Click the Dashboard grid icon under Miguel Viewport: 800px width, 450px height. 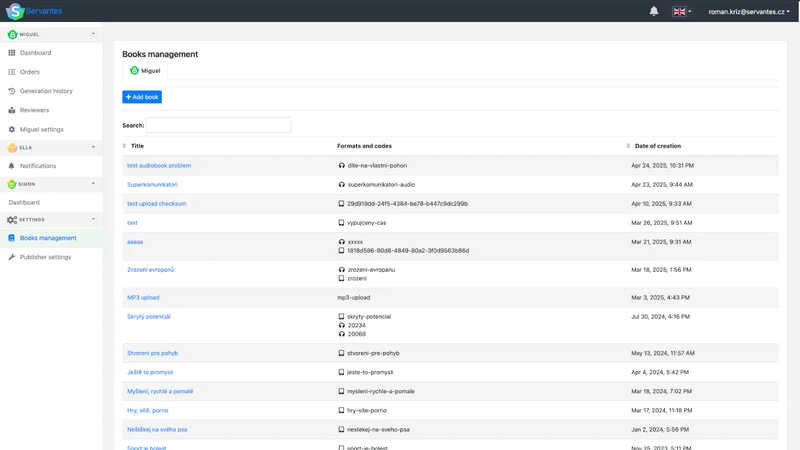tap(12, 53)
